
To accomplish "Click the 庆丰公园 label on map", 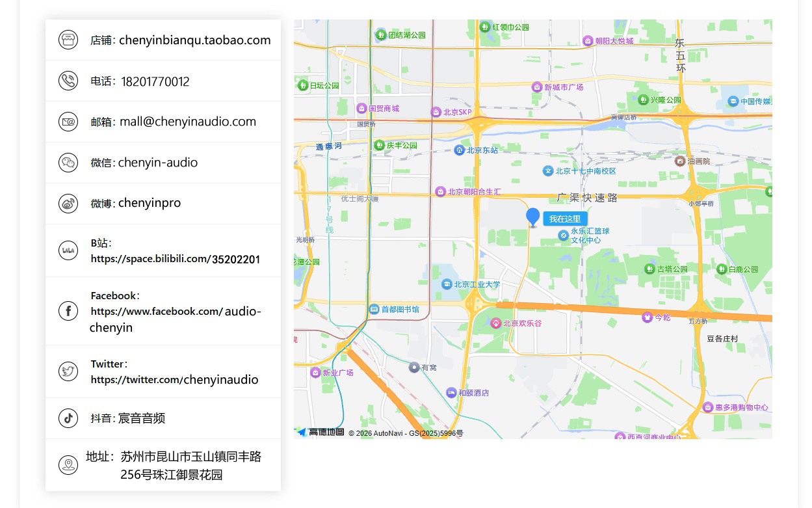I will pyautogui.click(x=402, y=146).
